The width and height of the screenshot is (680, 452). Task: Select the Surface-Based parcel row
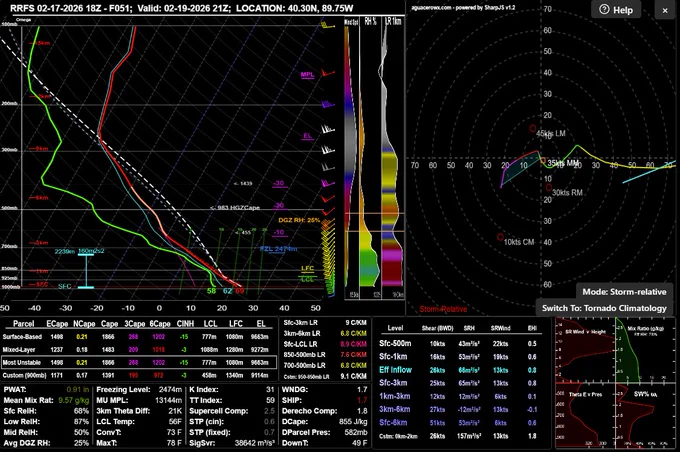(139, 337)
